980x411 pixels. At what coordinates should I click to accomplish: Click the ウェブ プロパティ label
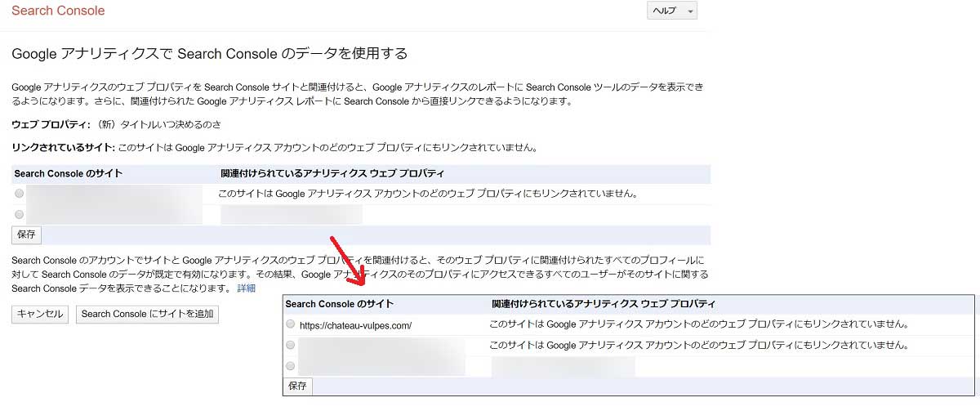51,124
